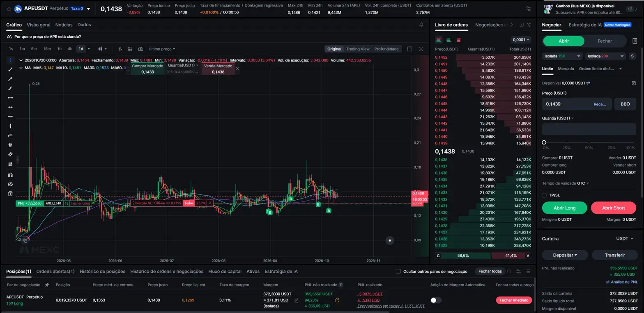Open the Notícias tab
Viewport: 644px width, 313px height.
coord(64,25)
